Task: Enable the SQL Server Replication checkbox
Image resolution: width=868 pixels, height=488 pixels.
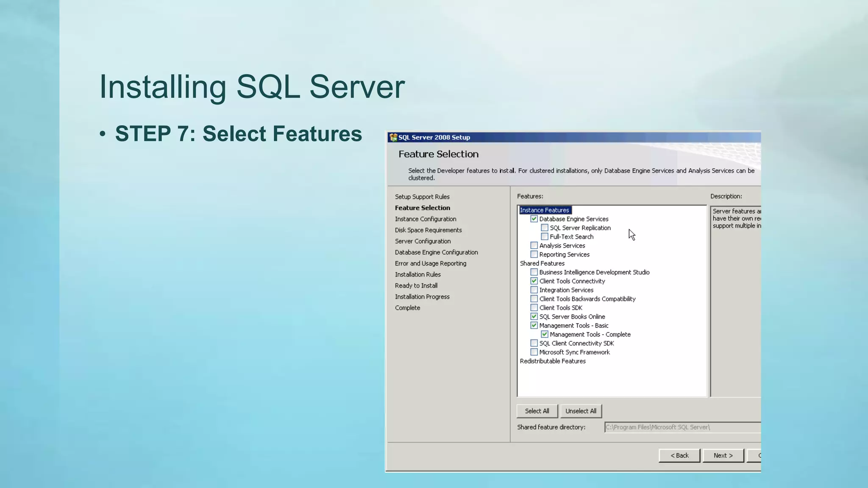Action: (545, 228)
